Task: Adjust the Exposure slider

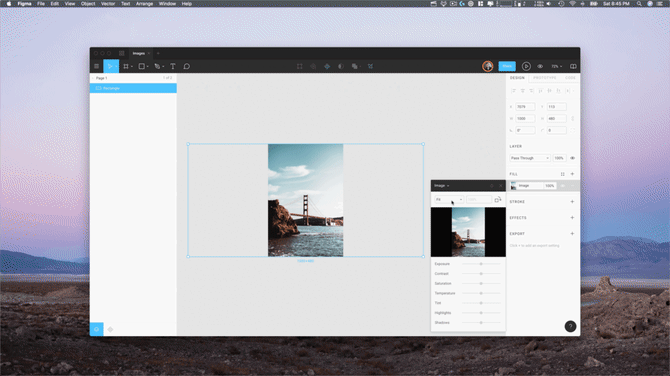Action: (481, 264)
